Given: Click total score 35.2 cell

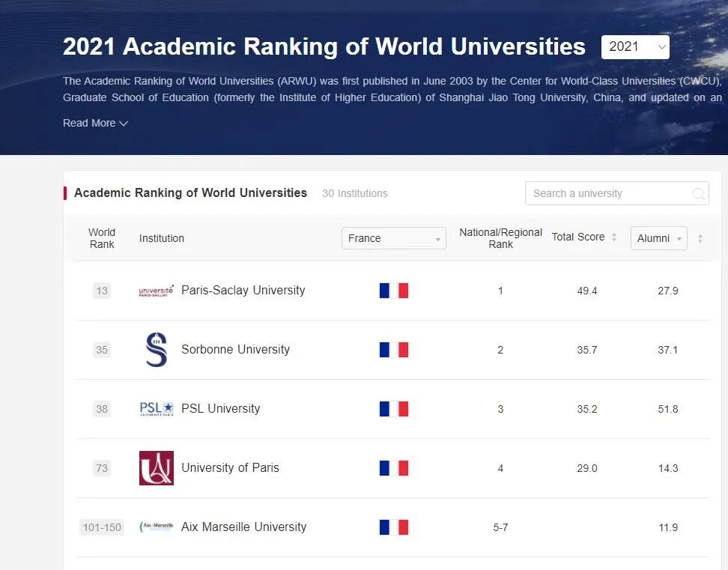Looking at the screenshot, I should [x=587, y=409].
